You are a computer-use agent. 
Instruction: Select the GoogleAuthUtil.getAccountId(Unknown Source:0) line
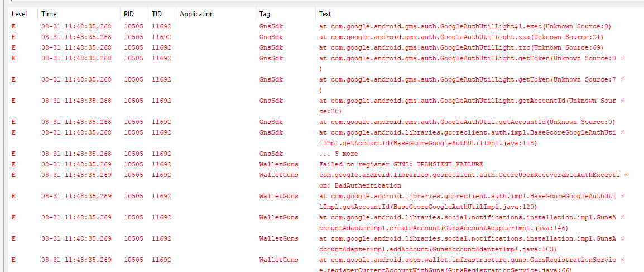467,122
